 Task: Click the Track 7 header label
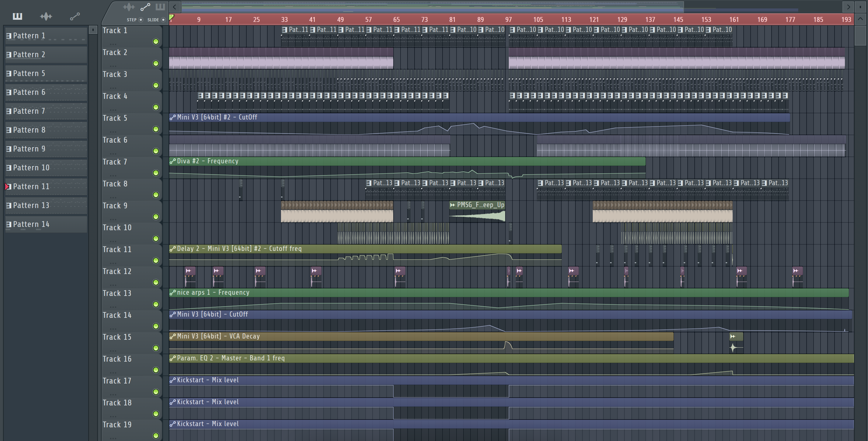(115, 162)
